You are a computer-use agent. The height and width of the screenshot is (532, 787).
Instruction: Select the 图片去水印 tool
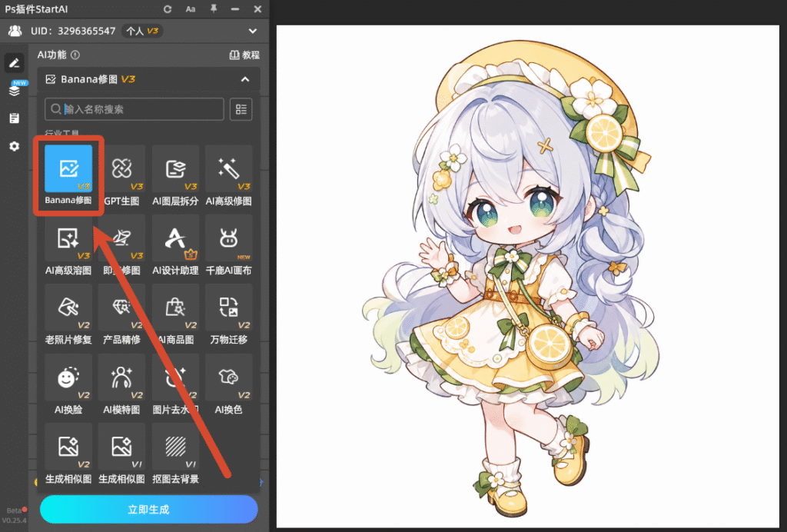(x=175, y=377)
